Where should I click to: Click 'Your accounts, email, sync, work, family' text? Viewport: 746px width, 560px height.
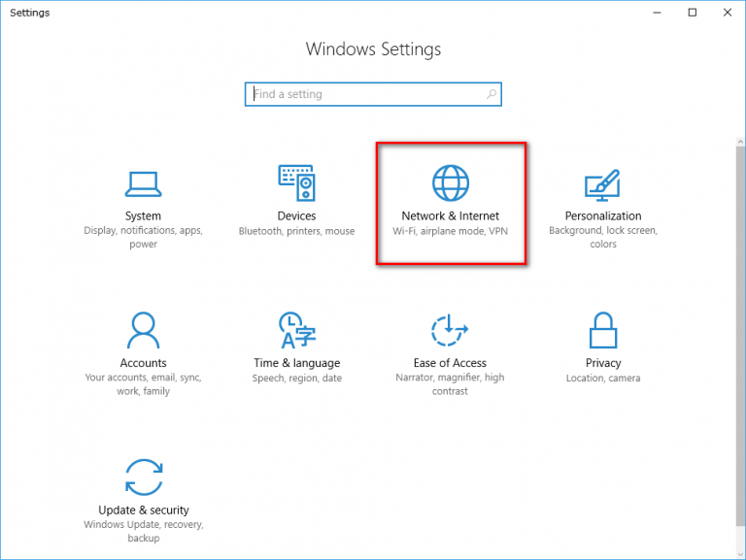[143, 384]
